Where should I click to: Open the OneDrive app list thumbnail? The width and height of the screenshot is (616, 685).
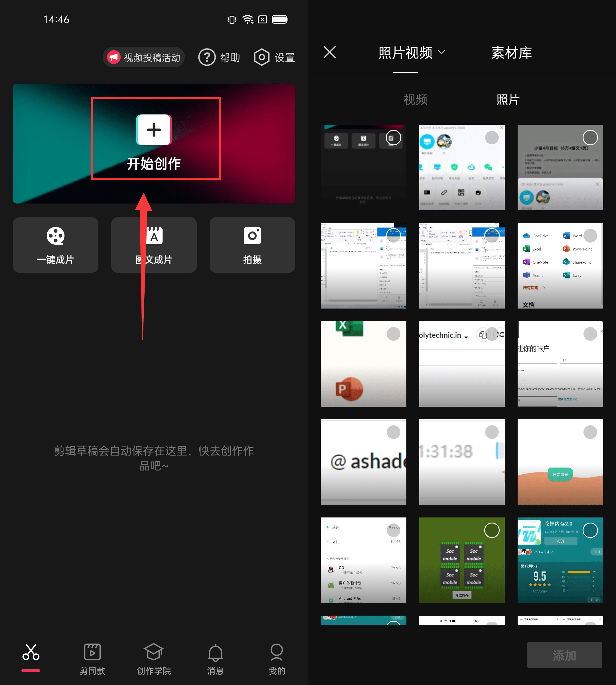pos(560,266)
